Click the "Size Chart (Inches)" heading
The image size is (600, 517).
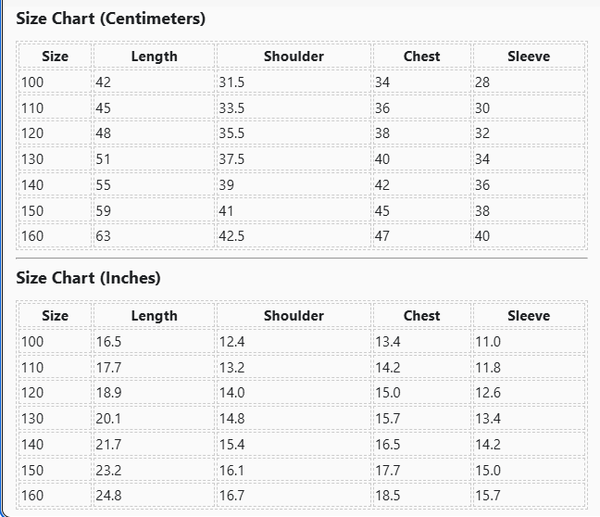coord(88,278)
